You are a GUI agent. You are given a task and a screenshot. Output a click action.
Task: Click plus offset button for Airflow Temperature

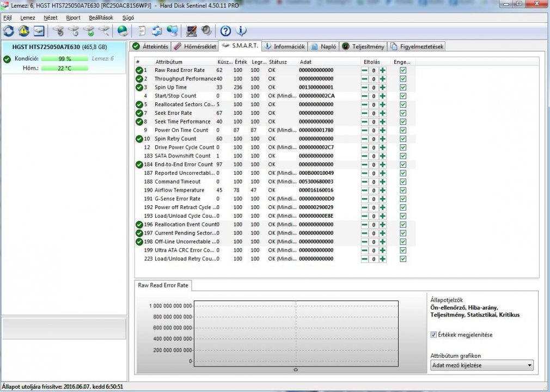pyautogui.click(x=383, y=191)
